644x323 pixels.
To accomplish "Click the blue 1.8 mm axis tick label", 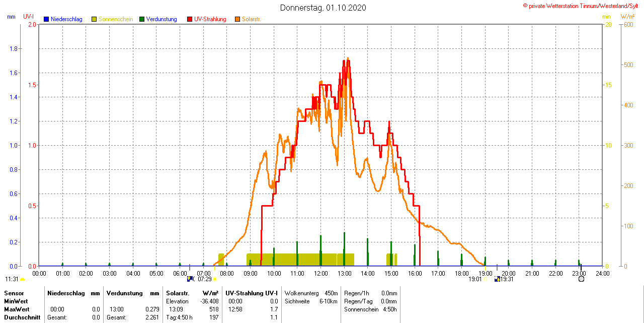I will [14, 49].
